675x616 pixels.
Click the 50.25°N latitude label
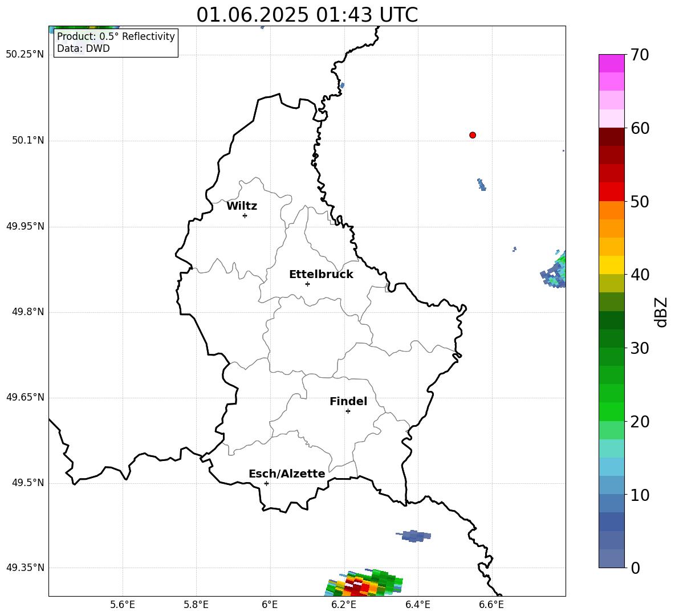click(25, 55)
